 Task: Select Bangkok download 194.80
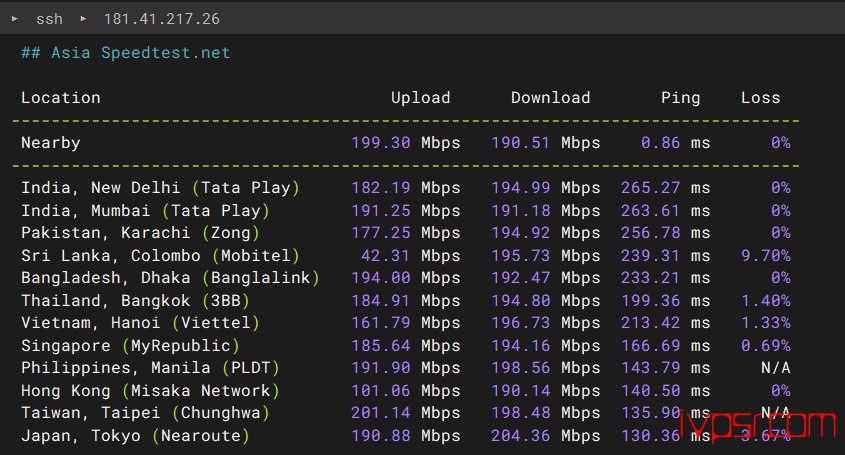521,300
